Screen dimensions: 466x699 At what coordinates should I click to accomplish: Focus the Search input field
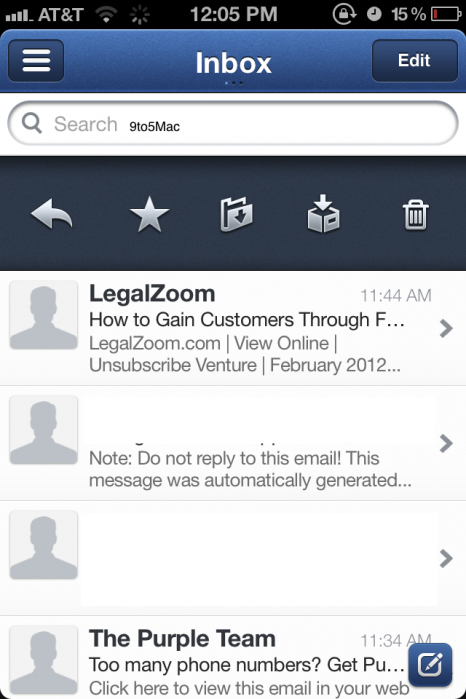(x=233, y=123)
